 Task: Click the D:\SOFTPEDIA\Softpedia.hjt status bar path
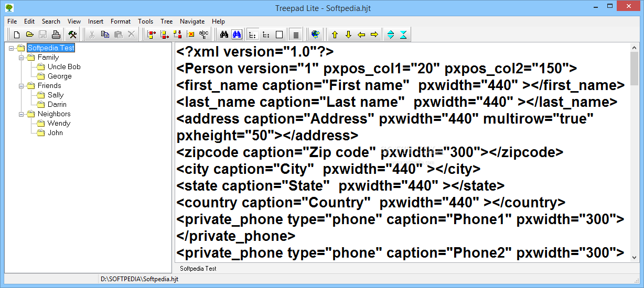[x=139, y=280]
